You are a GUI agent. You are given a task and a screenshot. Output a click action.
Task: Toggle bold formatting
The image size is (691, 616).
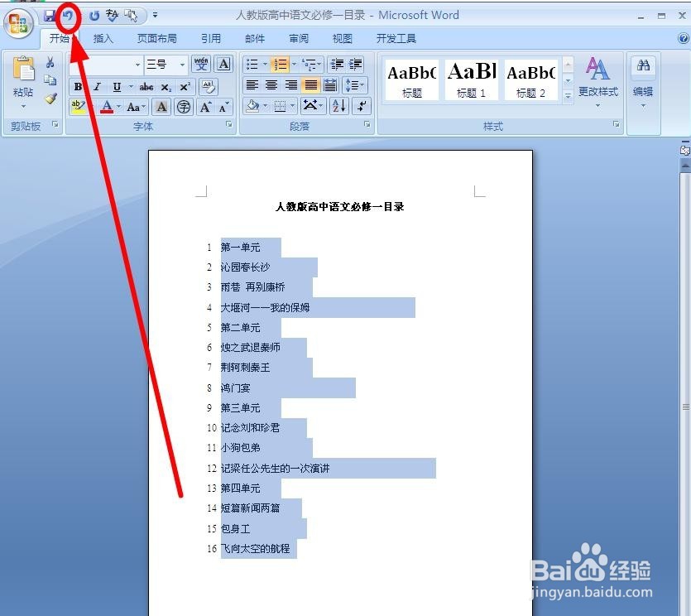pos(79,86)
